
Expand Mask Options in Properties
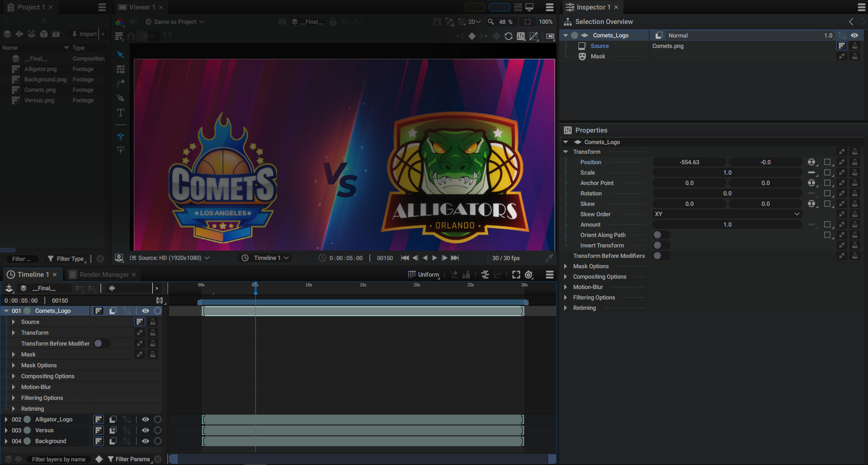point(566,266)
